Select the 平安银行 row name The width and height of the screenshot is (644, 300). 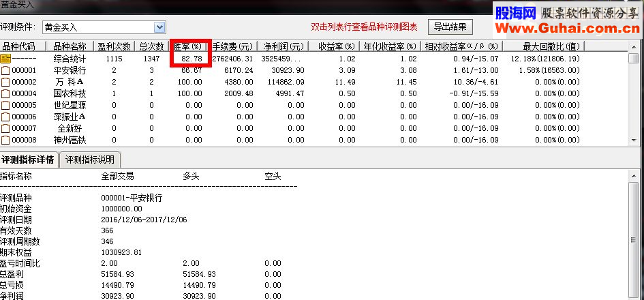(x=70, y=70)
